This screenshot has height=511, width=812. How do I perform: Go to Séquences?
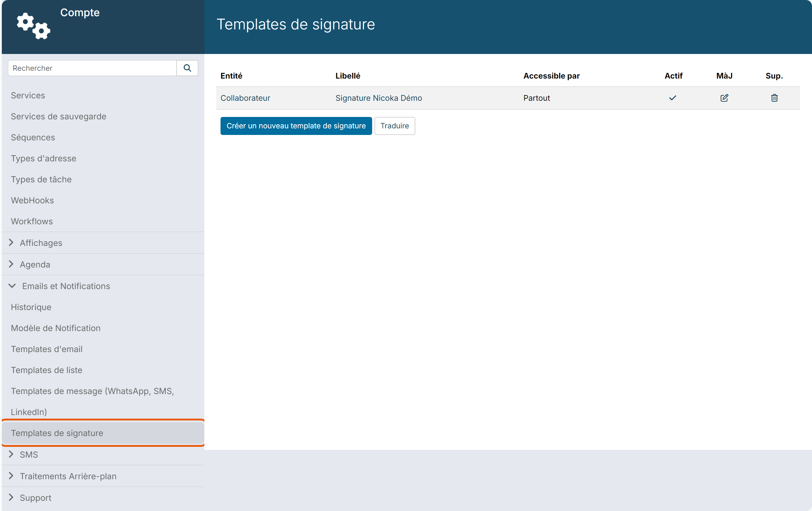33,137
